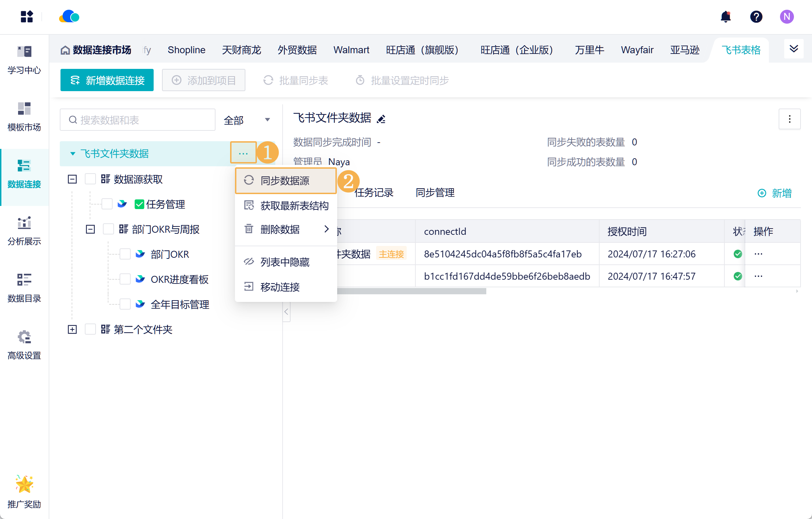Click 批量同步表 button

click(296, 80)
